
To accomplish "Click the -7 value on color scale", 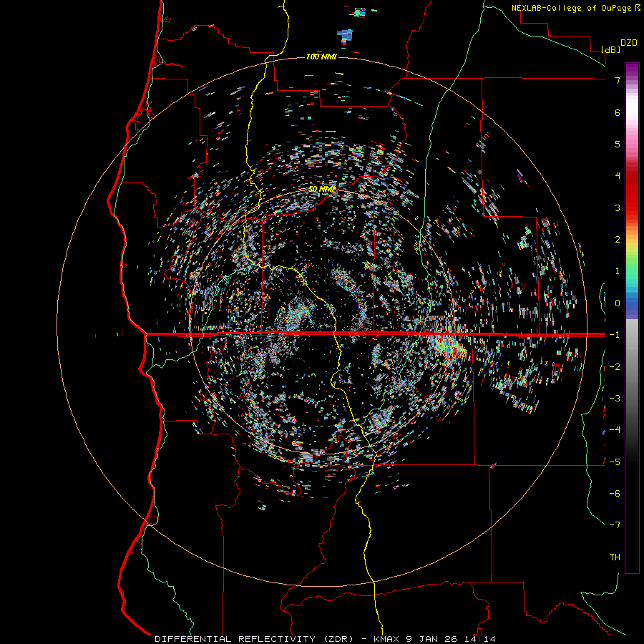I will coord(615,525).
